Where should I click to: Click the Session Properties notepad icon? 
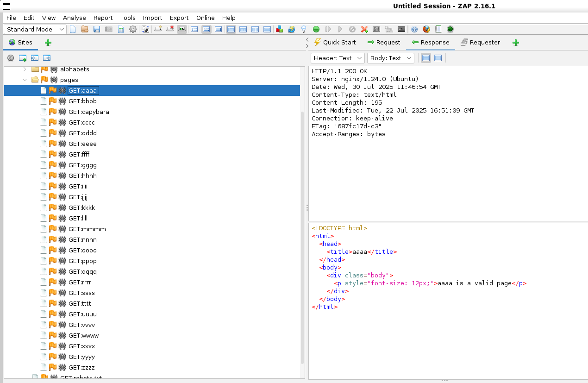click(121, 29)
